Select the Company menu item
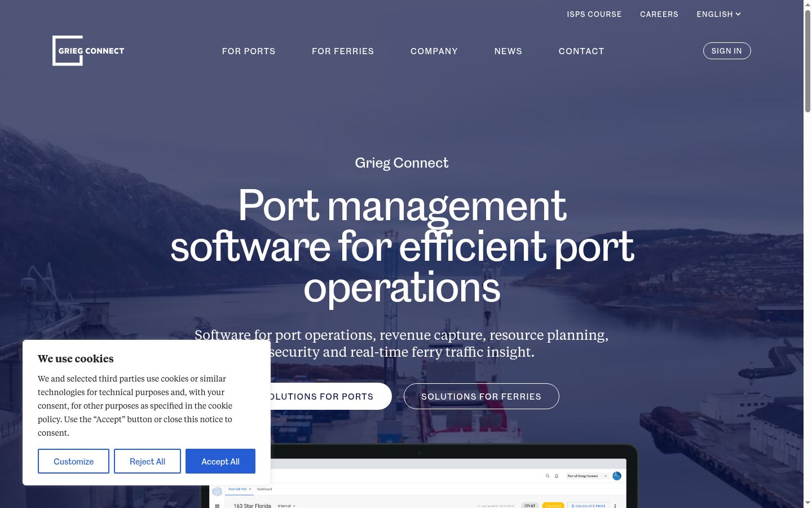 434,51
